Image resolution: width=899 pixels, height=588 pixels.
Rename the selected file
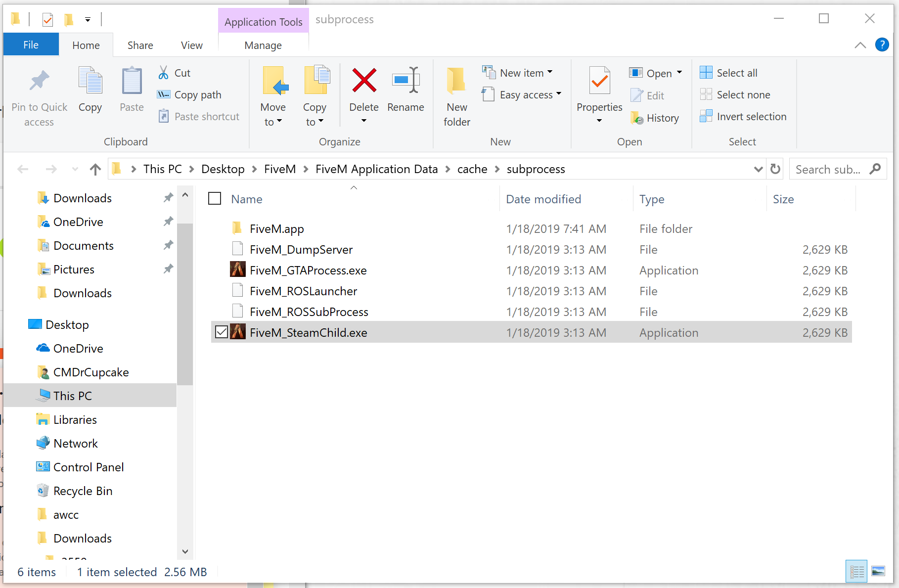click(x=405, y=90)
